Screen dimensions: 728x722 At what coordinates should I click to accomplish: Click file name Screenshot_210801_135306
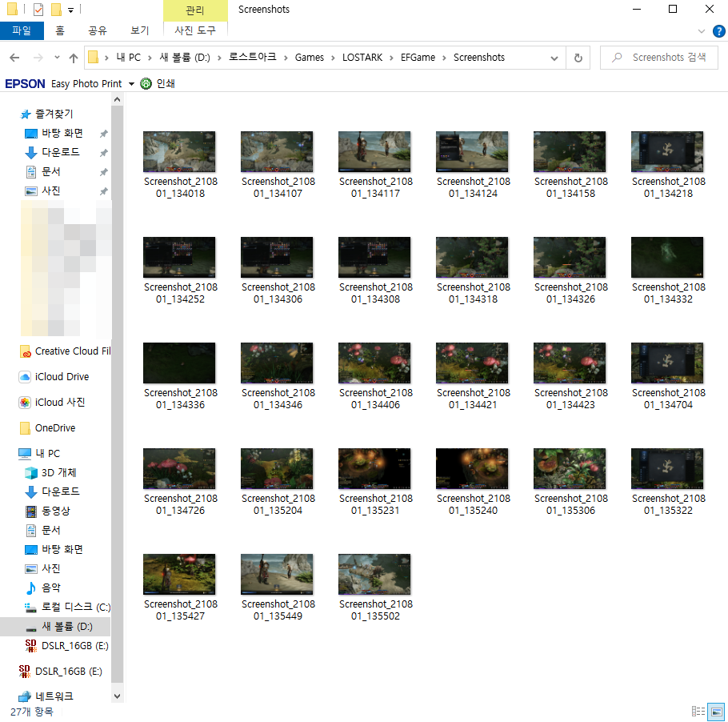pyautogui.click(x=571, y=504)
